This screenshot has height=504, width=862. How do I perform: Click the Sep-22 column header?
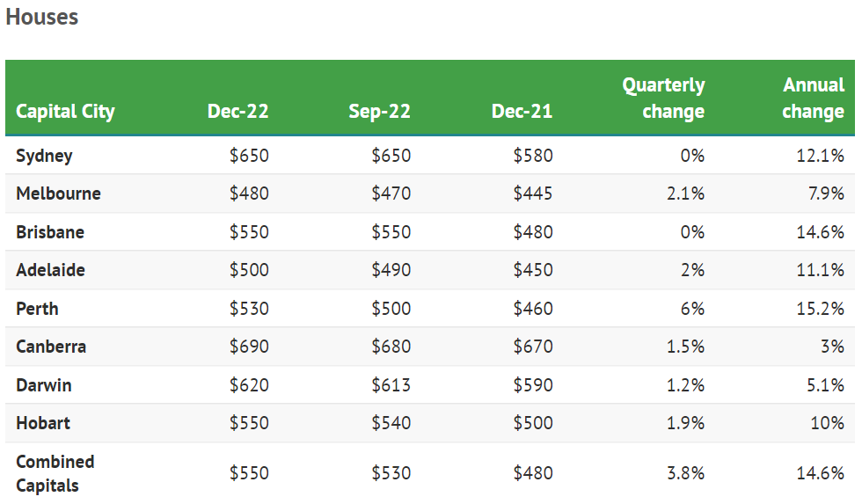379,112
